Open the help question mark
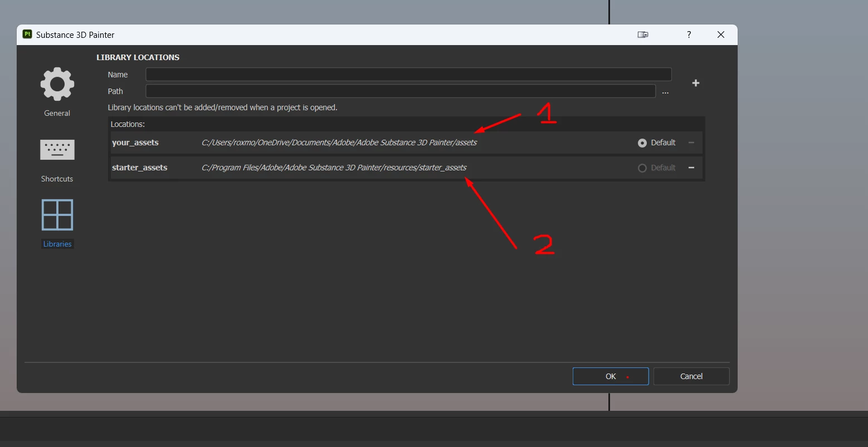This screenshot has height=447, width=868. point(689,35)
